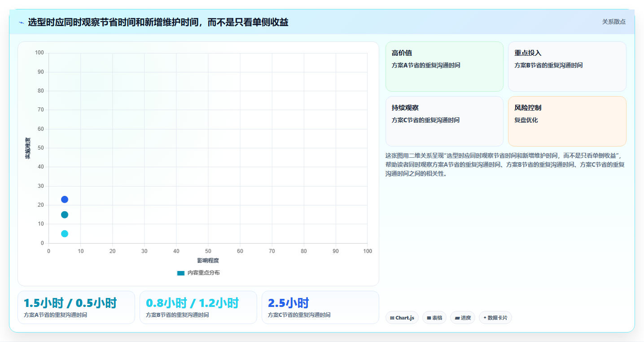644x342 pixels.
Task: Click 方案C节省的重复沟通时间 in 持续观察 card
Action: 426,120
